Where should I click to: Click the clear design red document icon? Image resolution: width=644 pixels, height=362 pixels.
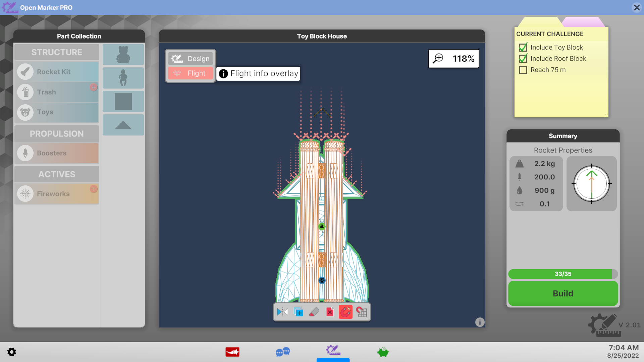pos(330,312)
